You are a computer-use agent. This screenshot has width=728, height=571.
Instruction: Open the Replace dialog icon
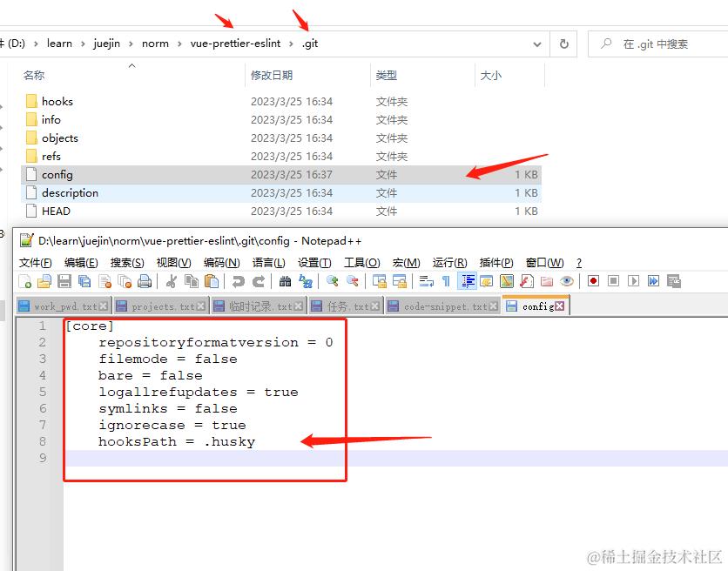[x=306, y=281]
